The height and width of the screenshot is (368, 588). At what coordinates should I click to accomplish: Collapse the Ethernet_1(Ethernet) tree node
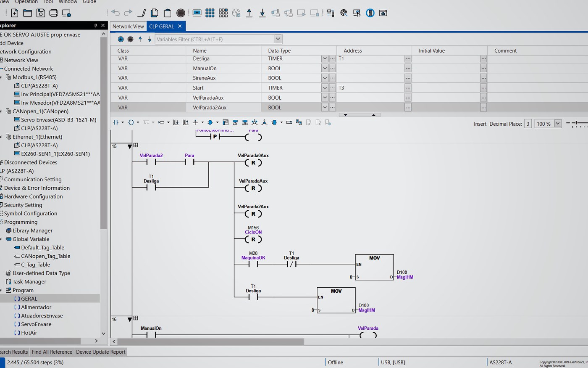pos(1,137)
